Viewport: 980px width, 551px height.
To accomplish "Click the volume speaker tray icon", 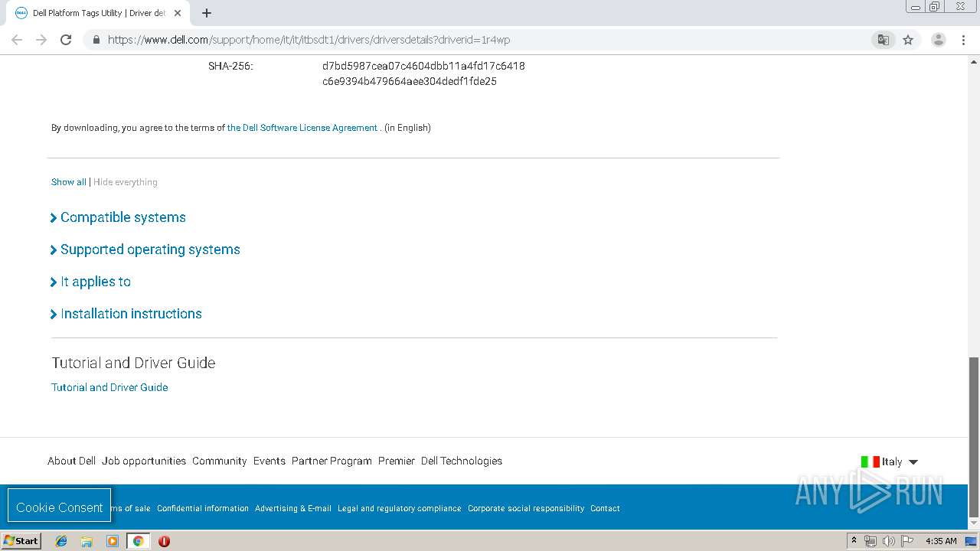I will pos(888,540).
